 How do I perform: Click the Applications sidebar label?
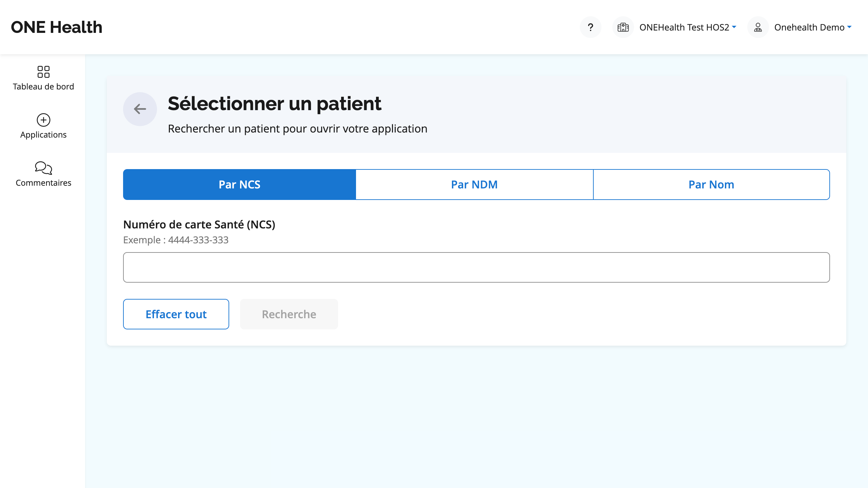tap(43, 135)
